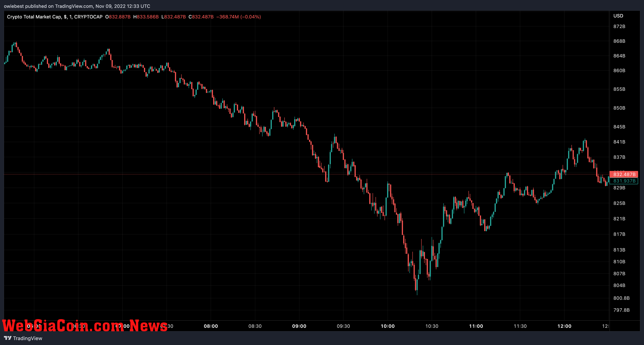Viewport: 644px width, 345px height.
Task: Click the 11:00 time axis label
Action: 476,326
